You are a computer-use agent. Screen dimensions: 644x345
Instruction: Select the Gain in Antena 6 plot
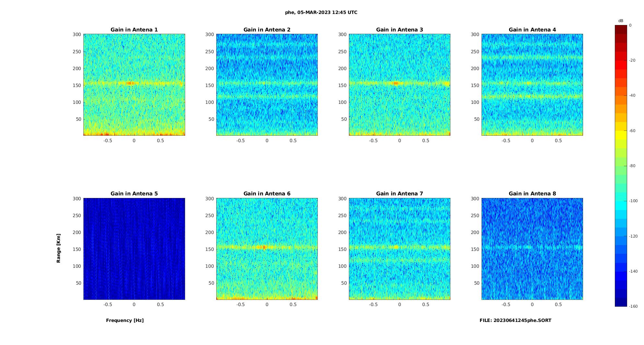click(x=267, y=249)
